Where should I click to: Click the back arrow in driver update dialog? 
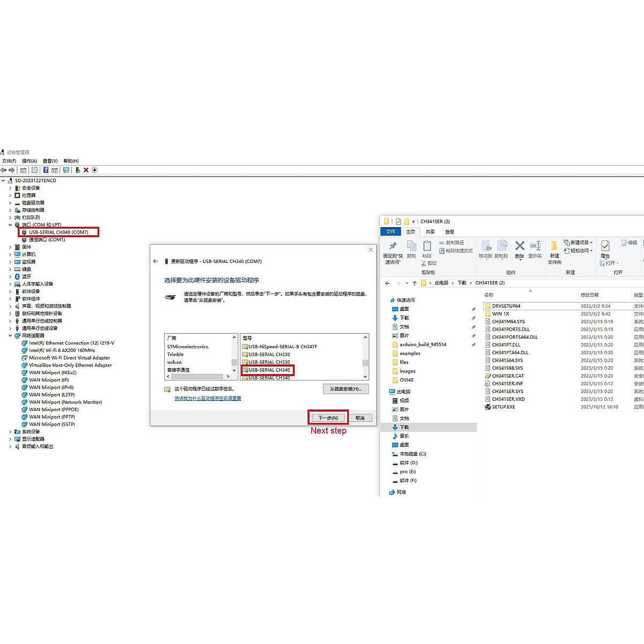click(156, 261)
